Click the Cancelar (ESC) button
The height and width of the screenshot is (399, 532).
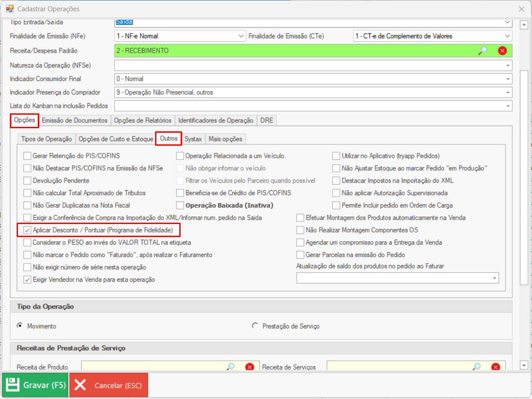(109, 385)
